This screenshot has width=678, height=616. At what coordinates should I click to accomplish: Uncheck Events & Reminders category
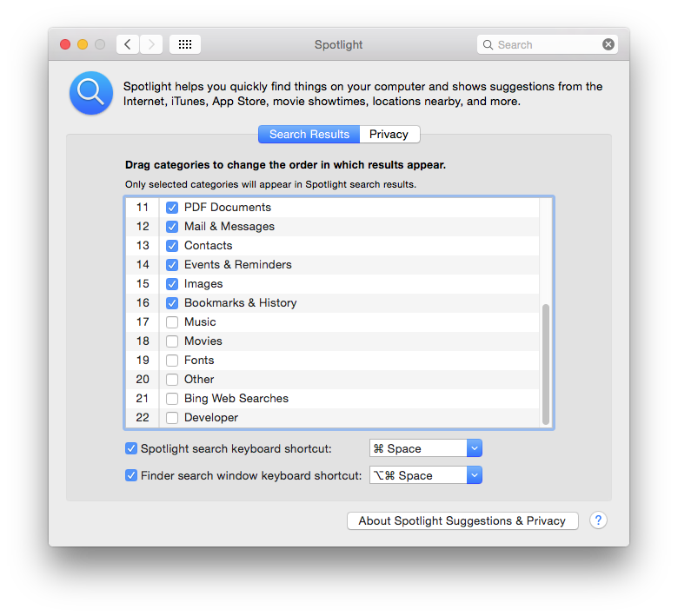[x=172, y=264]
